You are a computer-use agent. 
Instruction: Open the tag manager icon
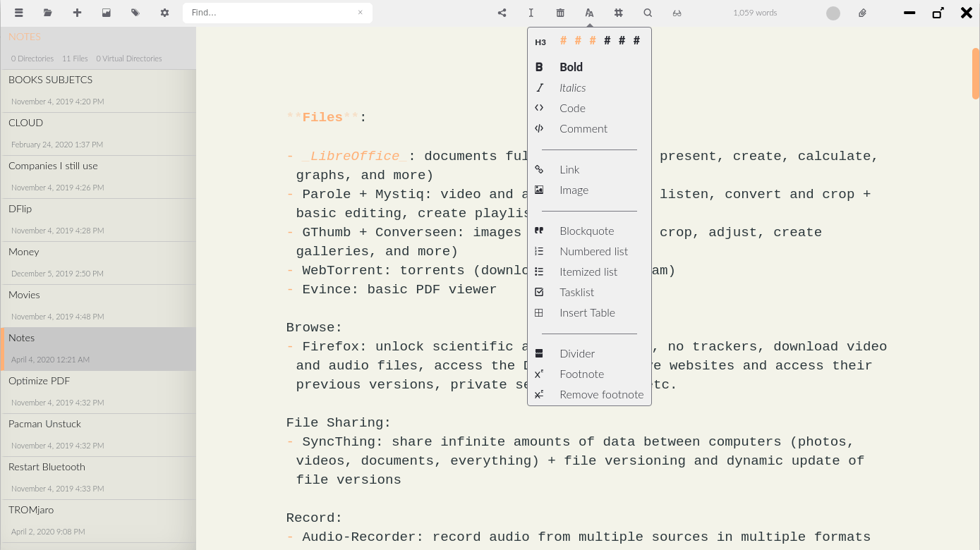[x=135, y=13]
